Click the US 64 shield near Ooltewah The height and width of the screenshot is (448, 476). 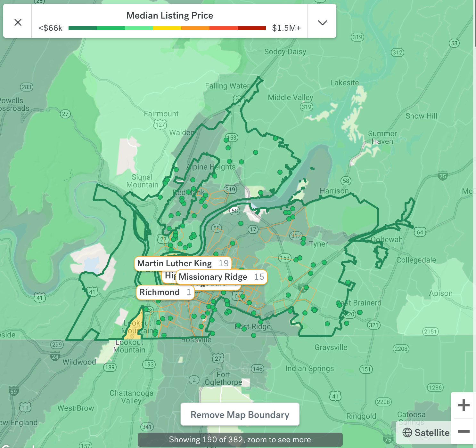click(x=420, y=232)
